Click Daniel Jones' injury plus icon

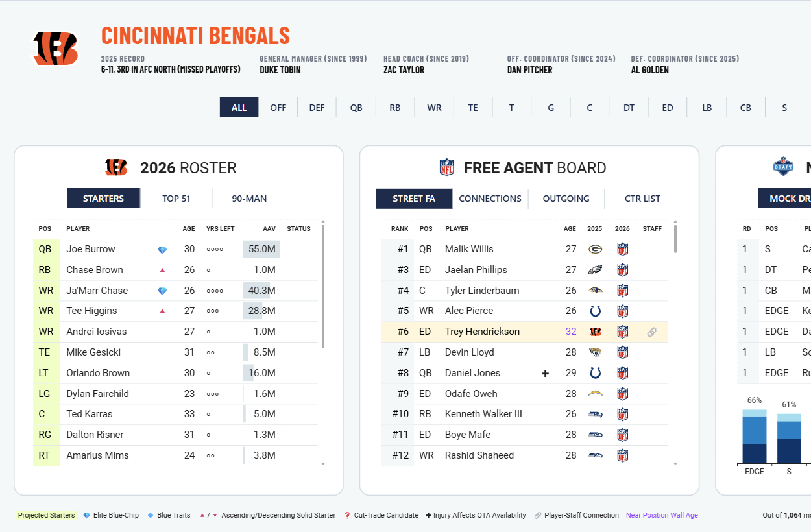545,373
